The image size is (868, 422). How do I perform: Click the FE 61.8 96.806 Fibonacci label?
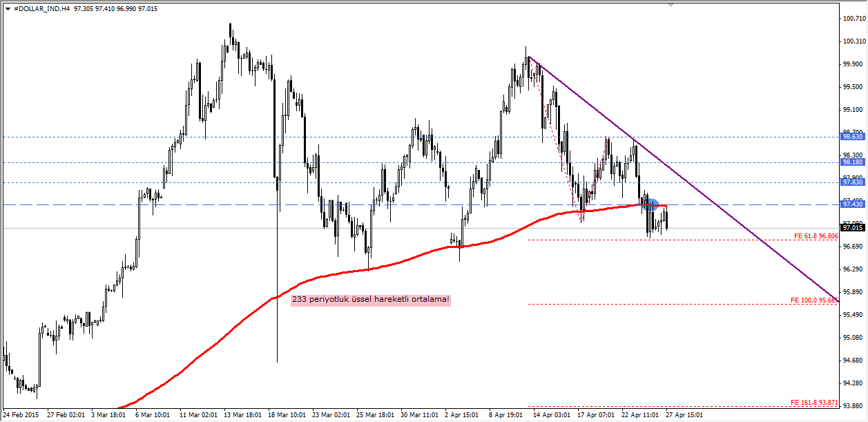(x=816, y=236)
